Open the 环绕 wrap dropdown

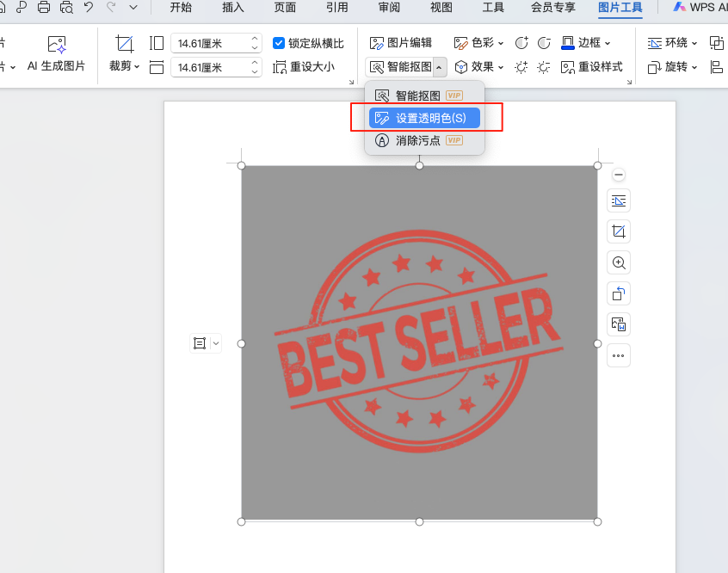point(672,43)
